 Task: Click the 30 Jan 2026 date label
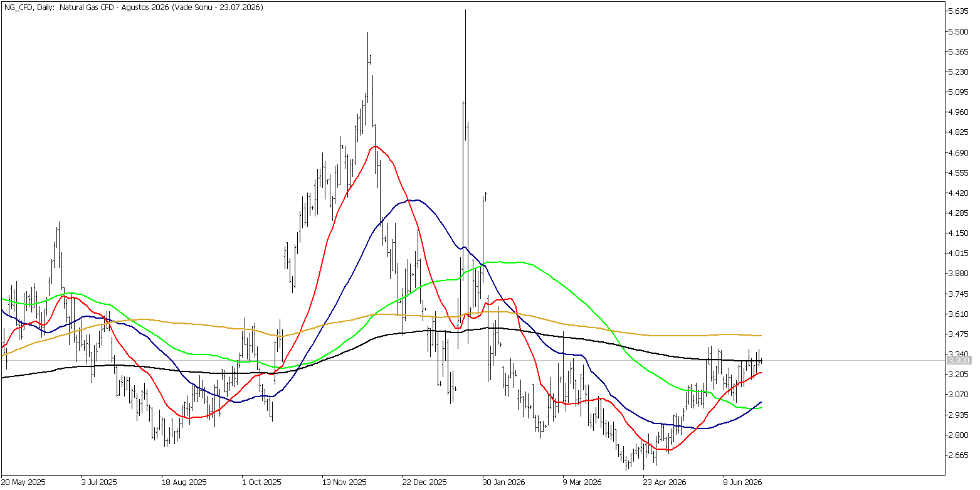(505, 483)
